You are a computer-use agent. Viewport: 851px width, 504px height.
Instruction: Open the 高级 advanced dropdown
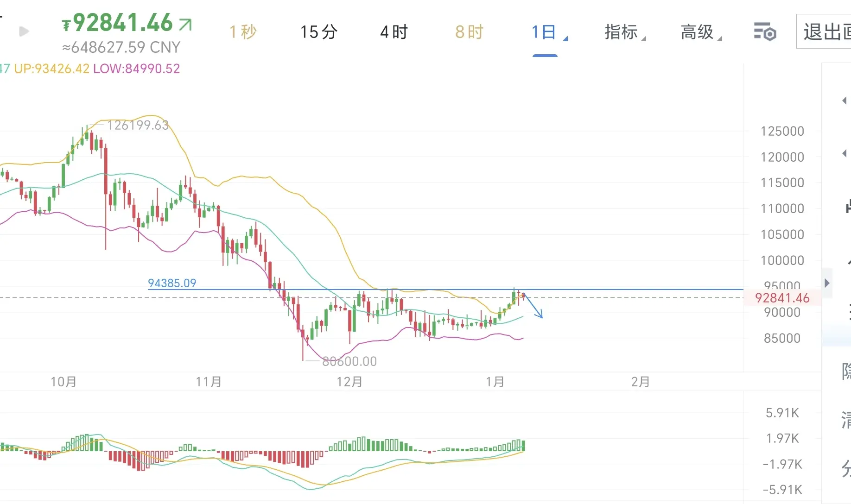(701, 32)
